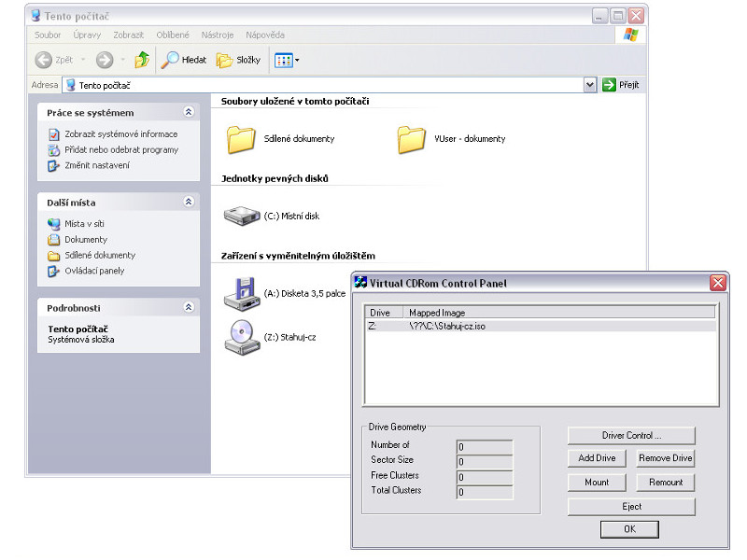
Task: Open the Zobrazit menu
Action: click(x=128, y=35)
